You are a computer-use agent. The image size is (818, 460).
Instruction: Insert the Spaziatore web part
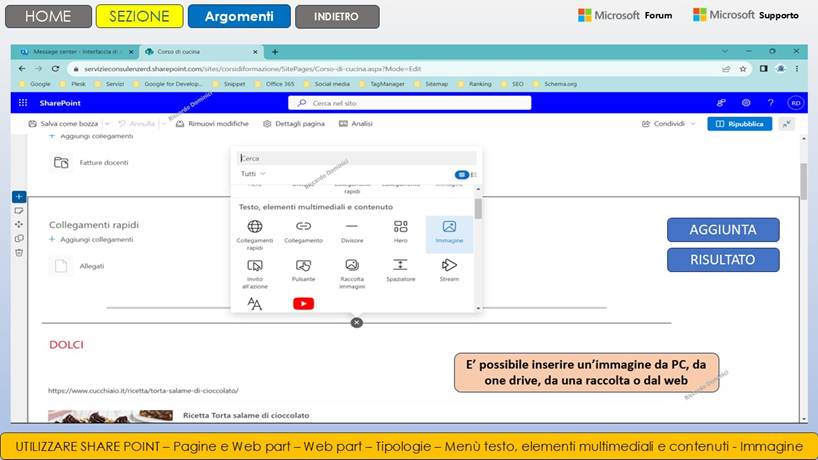point(401,270)
